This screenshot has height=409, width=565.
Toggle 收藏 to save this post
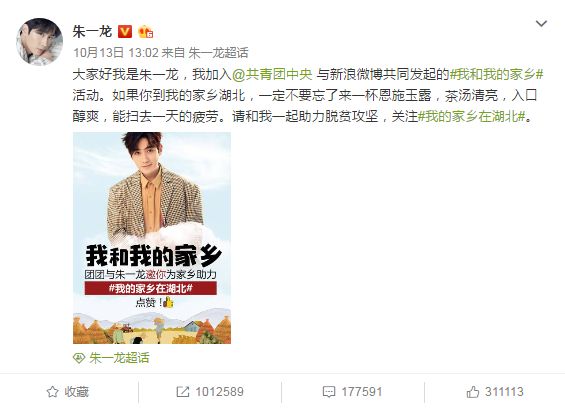[68, 392]
